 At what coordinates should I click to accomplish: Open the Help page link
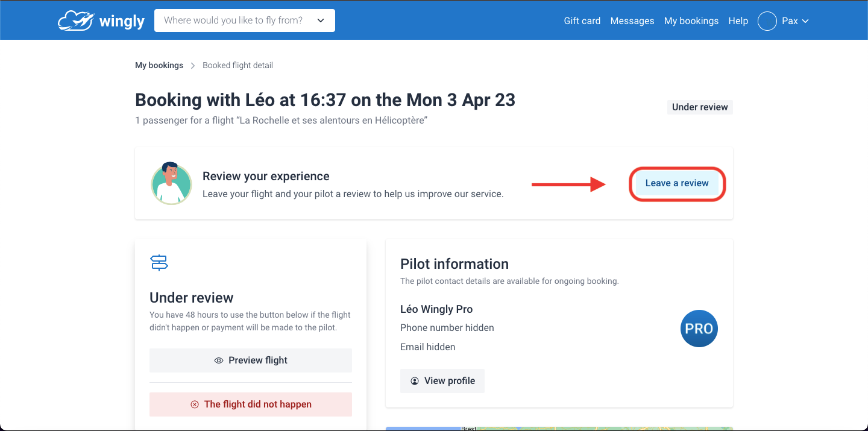(x=738, y=20)
